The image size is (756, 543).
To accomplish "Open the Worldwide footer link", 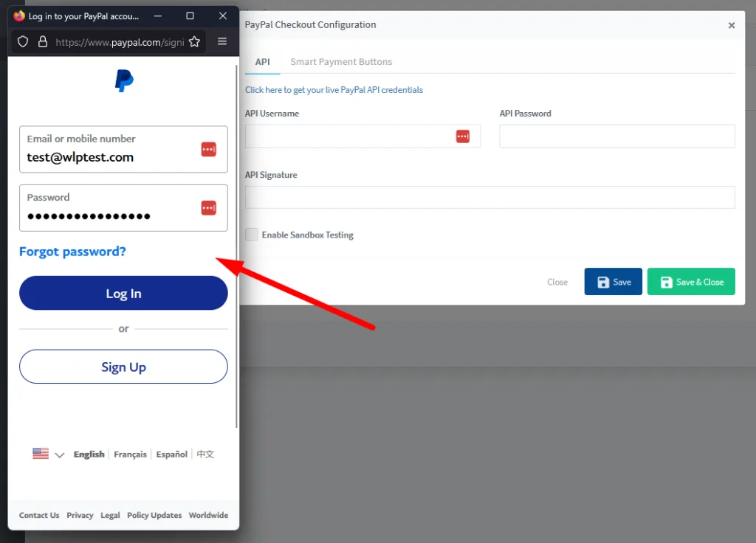I will tap(208, 515).
